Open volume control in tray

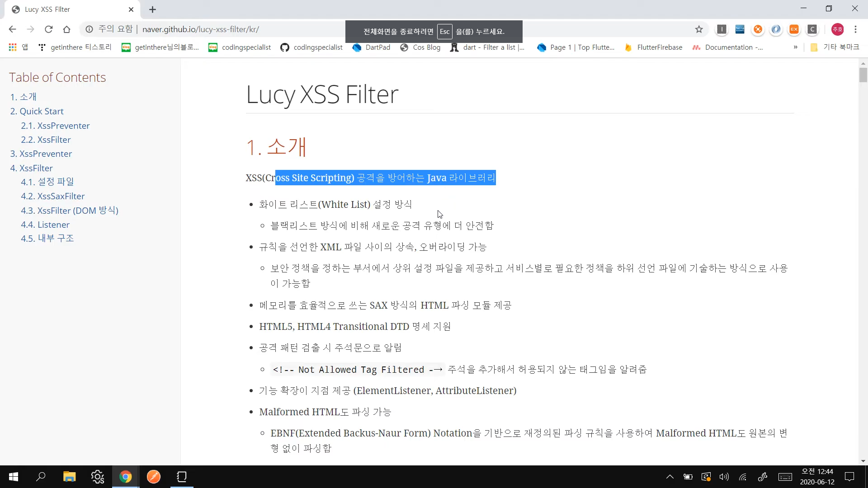pos(724,477)
